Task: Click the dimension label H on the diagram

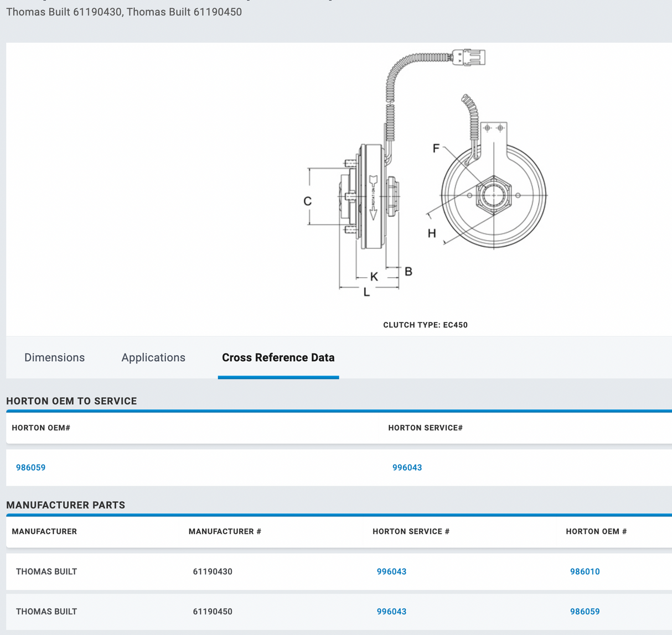Action: tap(432, 233)
